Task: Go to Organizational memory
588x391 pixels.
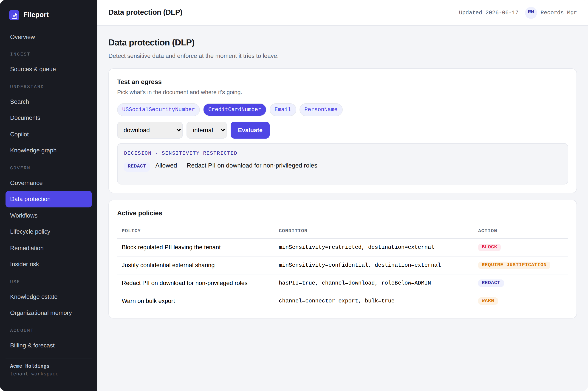Action: click(48, 313)
